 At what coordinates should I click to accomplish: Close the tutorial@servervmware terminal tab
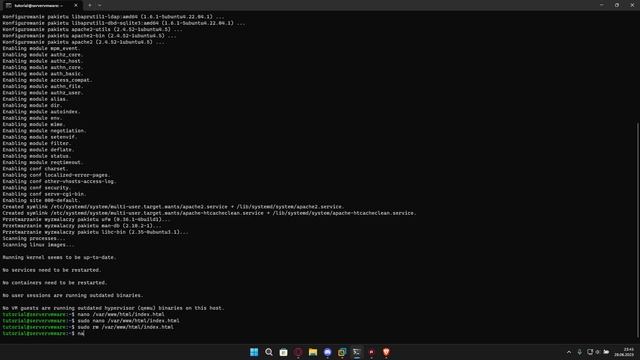(76, 5)
